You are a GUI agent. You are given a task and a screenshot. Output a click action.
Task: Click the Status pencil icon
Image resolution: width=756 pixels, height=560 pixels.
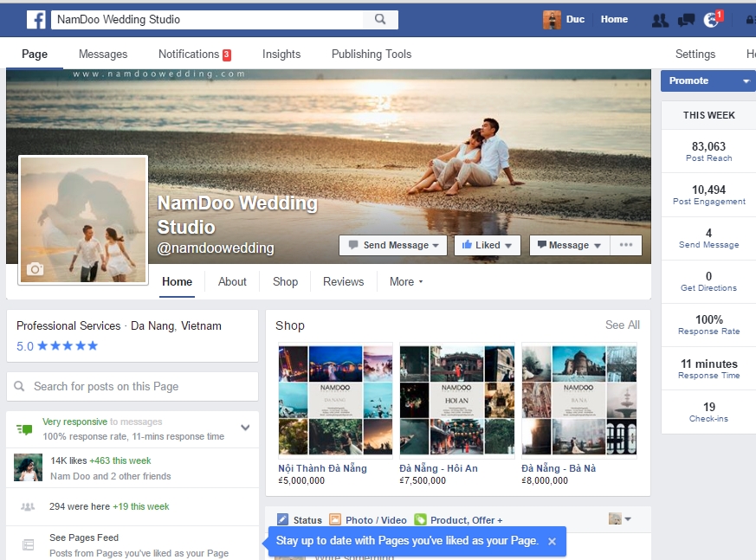(282, 519)
